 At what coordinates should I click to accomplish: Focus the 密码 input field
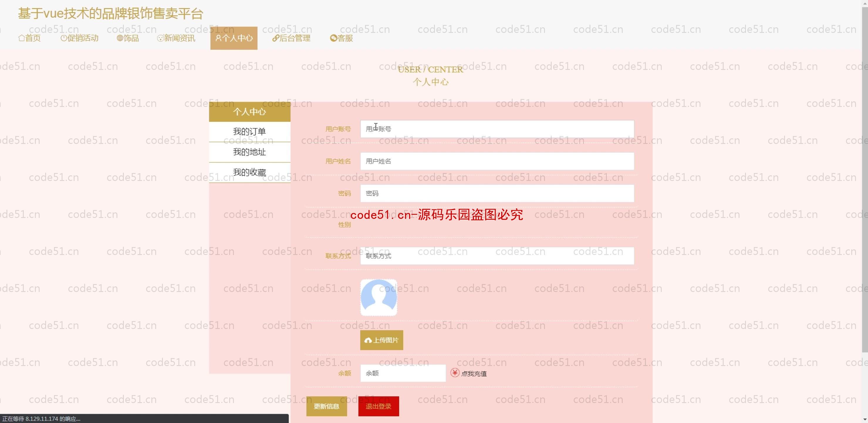tap(497, 193)
